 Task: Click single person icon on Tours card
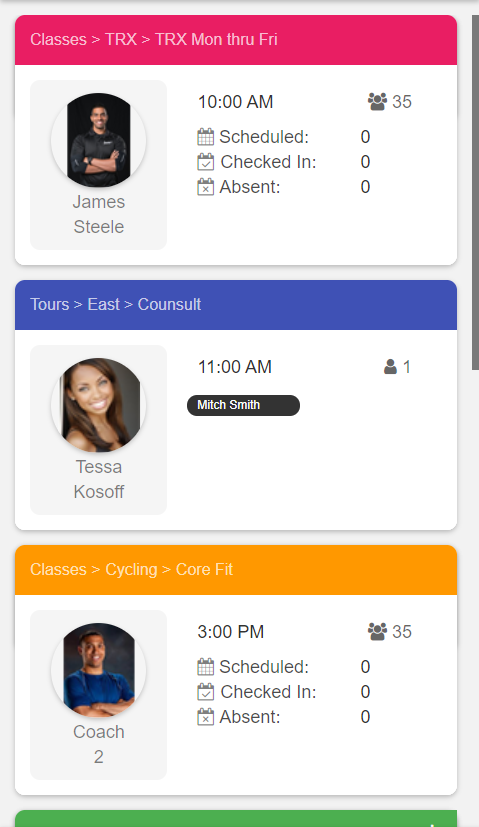tap(390, 367)
